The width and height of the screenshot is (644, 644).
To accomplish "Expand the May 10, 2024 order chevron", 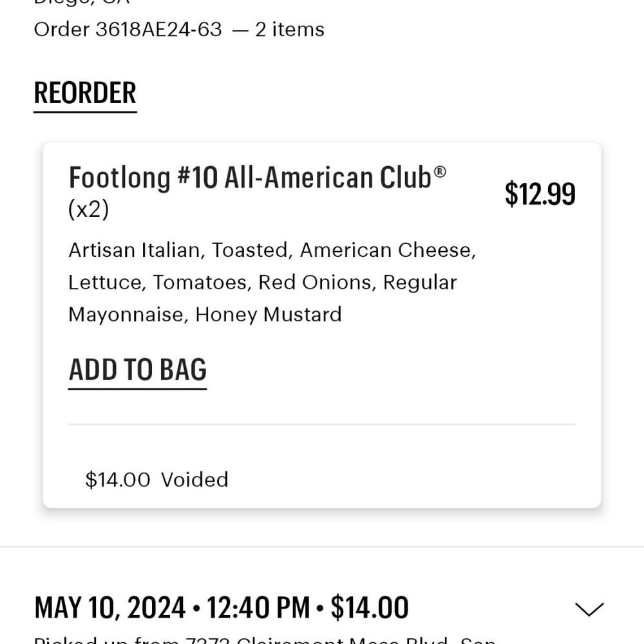I will tap(589, 609).
